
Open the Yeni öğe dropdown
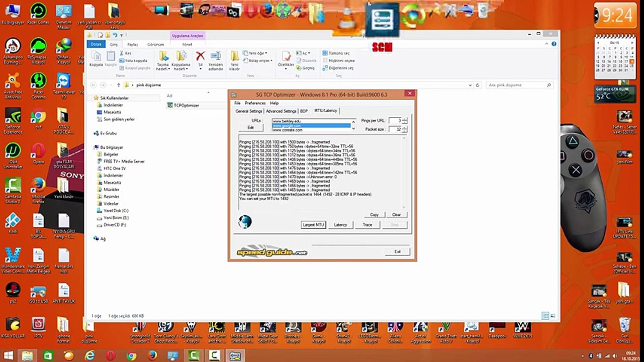(x=255, y=53)
